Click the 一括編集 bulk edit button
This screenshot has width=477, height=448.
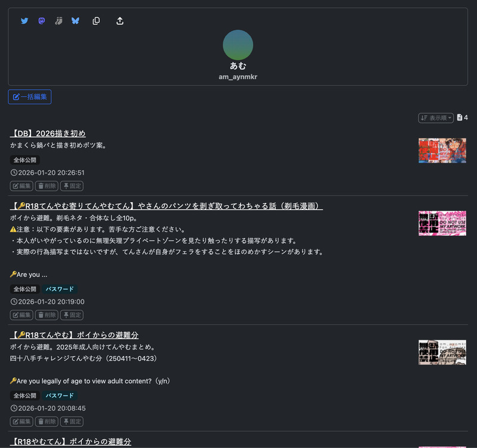tap(29, 97)
